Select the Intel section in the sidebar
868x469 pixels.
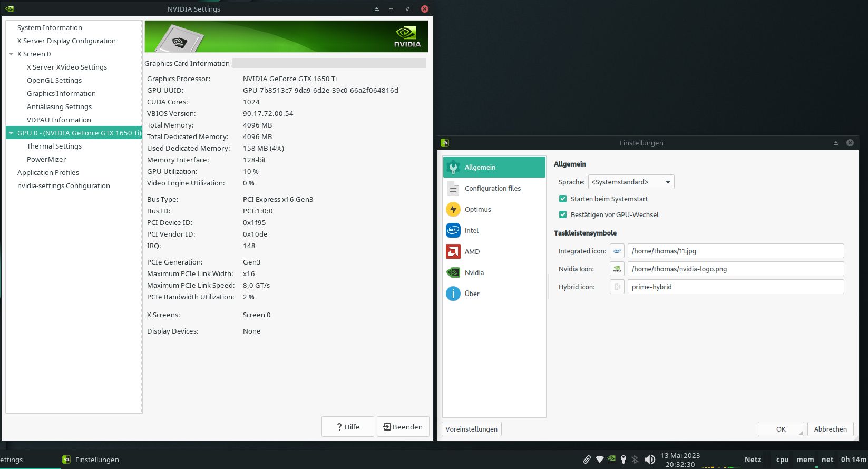click(471, 230)
